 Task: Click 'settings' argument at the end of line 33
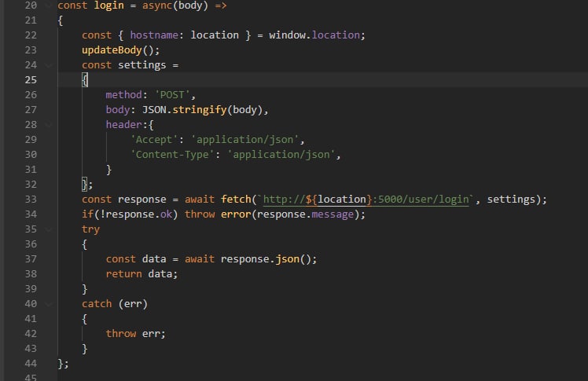tap(511, 200)
